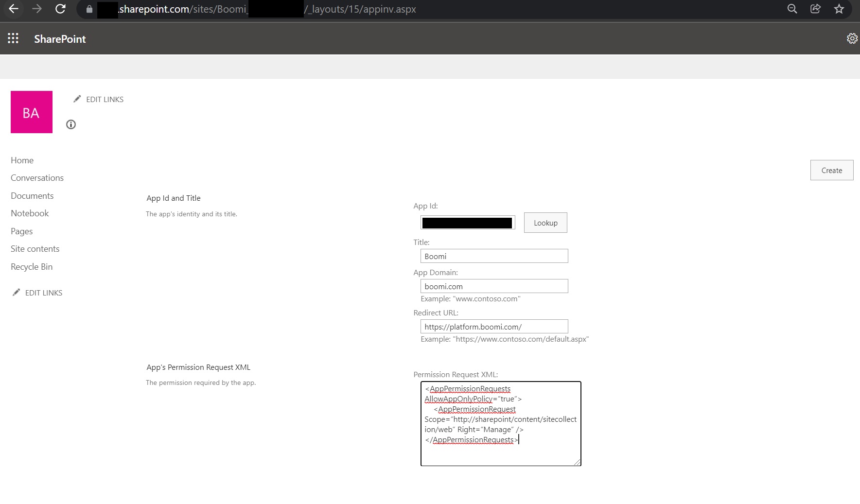860x504 pixels.
Task: Open the SharePoint settings gear
Action: (x=852, y=38)
